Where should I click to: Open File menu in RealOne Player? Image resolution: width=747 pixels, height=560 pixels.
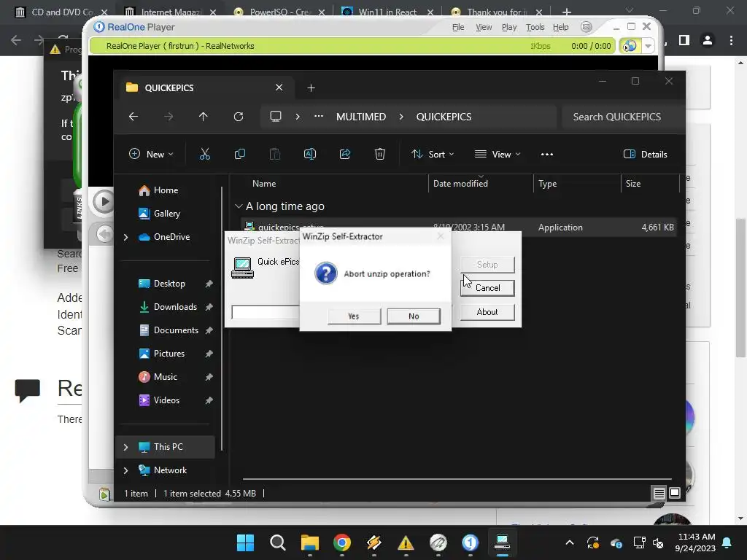coord(458,27)
